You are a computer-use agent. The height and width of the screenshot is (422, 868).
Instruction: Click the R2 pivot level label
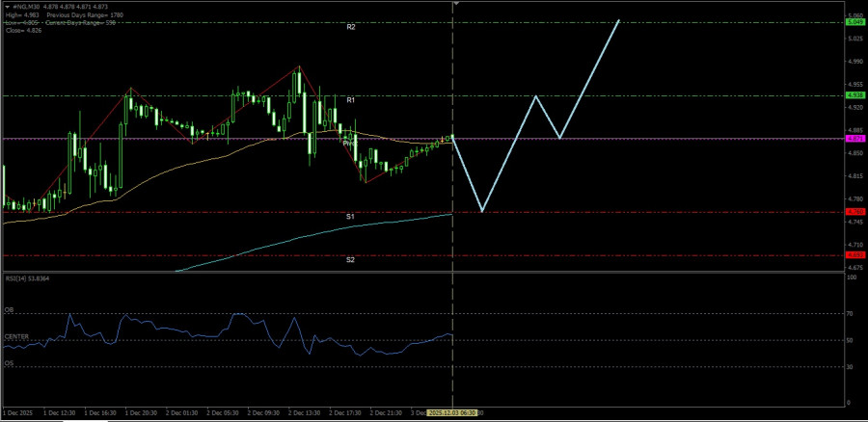point(351,27)
